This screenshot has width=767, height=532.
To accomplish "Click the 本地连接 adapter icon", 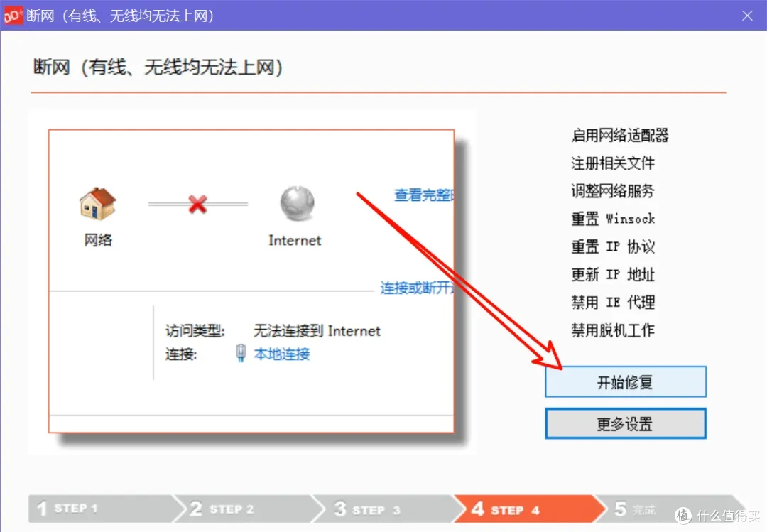I will click(241, 353).
